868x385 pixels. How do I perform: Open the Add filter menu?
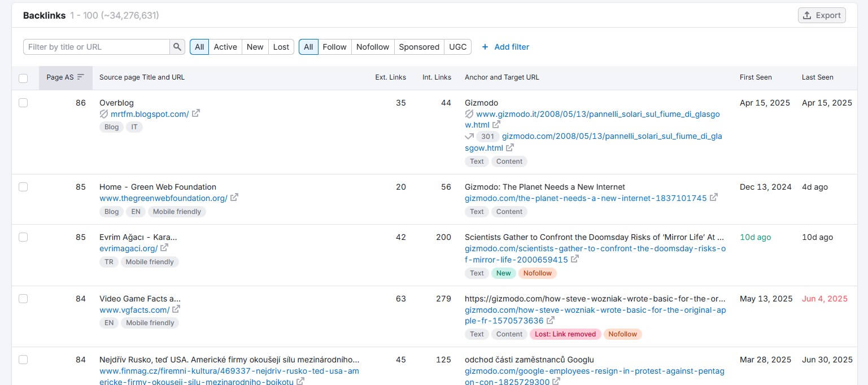point(505,47)
